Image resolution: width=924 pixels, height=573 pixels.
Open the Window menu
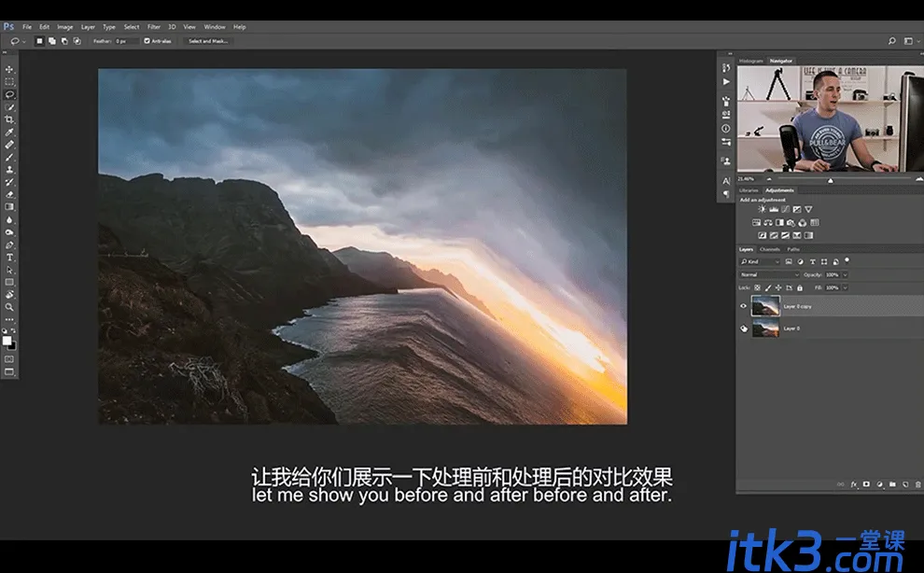coord(215,27)
